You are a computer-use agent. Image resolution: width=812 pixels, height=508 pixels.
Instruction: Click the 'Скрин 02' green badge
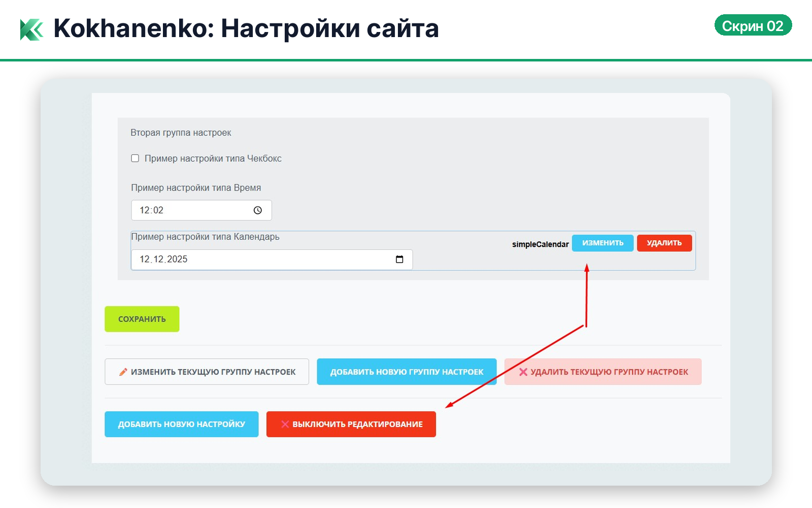pos(753,25)
